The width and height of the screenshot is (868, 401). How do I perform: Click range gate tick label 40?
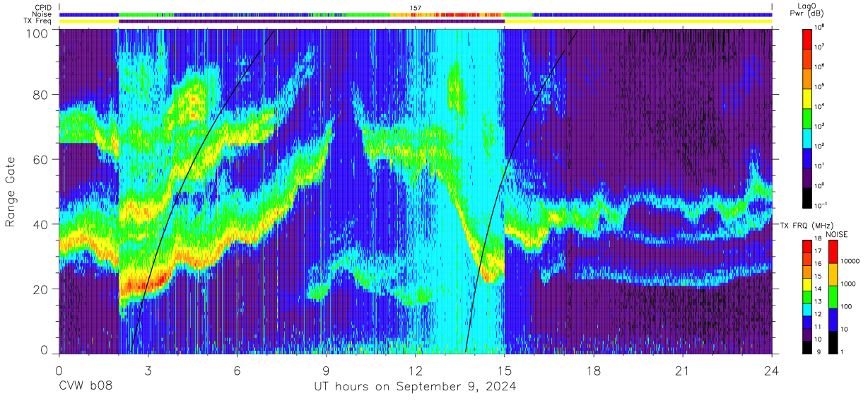[42, 224]
